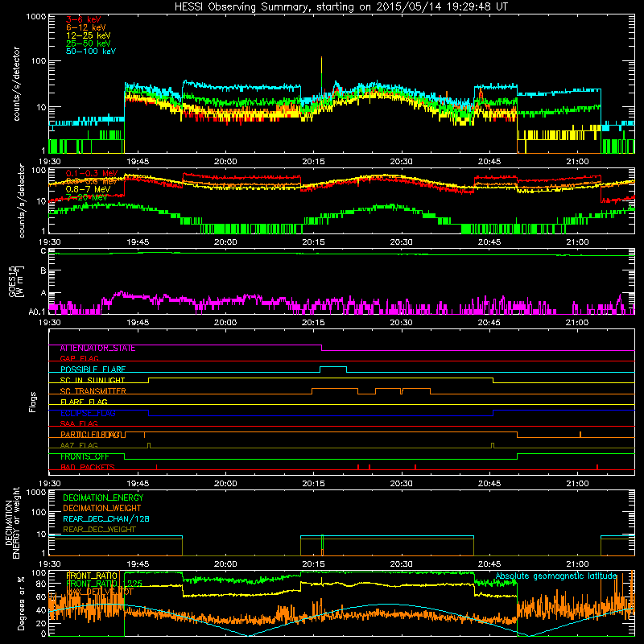Pick the 12-25 keV legend label
The width and height of the screenshot is (644, 644).
coord(89,35)
